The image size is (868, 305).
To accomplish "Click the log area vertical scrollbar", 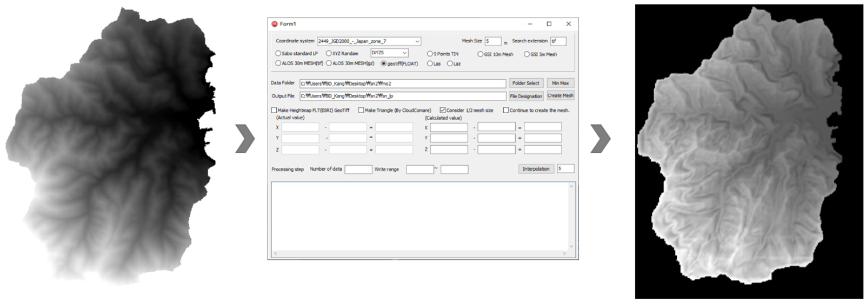I will 571,217.
